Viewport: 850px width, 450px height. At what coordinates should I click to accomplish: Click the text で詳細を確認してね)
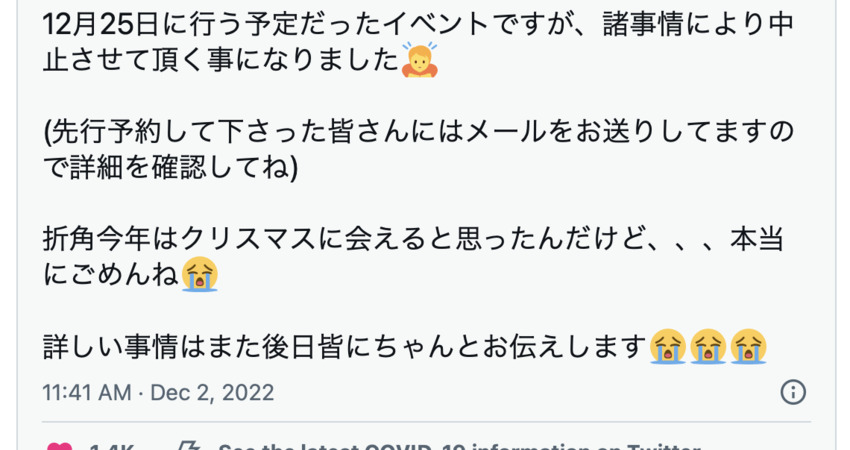[x=170, y=167]
